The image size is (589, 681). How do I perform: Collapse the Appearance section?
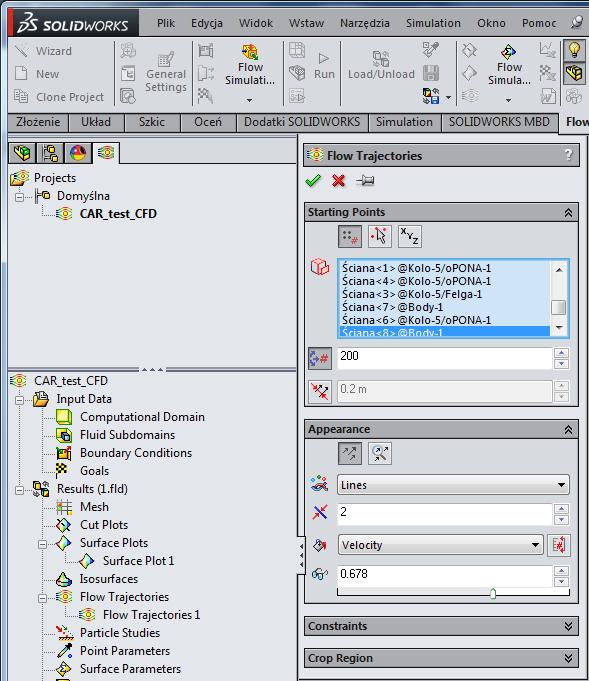(568, 430)
